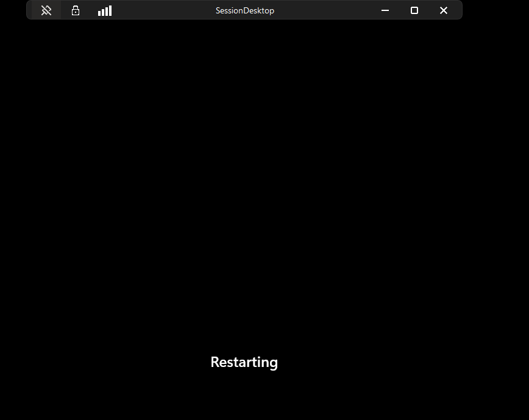Click the SessionDesktop title text

245,10
